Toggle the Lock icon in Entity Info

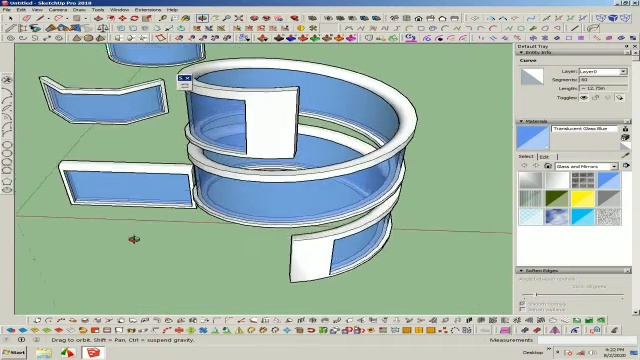[x=596, y=98]
